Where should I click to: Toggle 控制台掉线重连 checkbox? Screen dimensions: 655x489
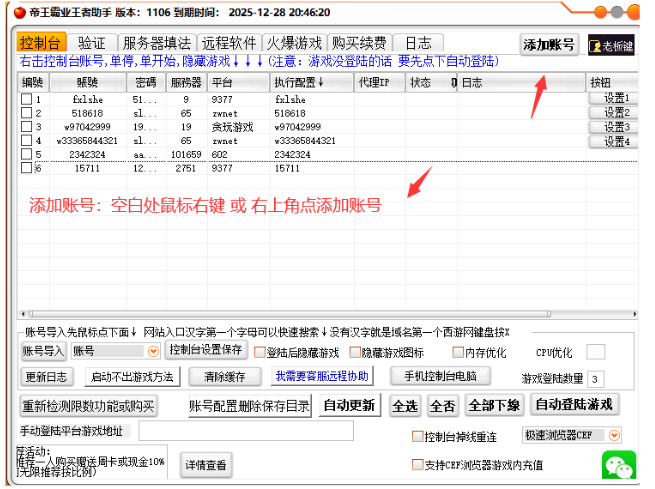(417, 436)
